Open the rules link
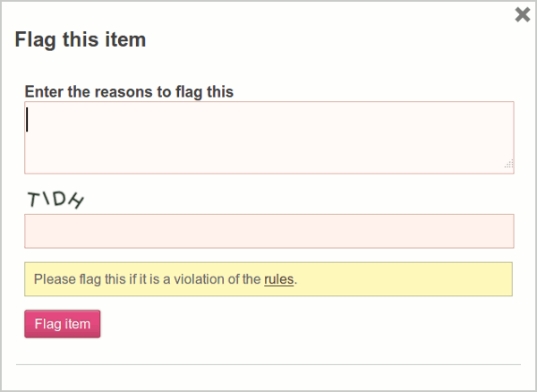 (x=278, y=279)
